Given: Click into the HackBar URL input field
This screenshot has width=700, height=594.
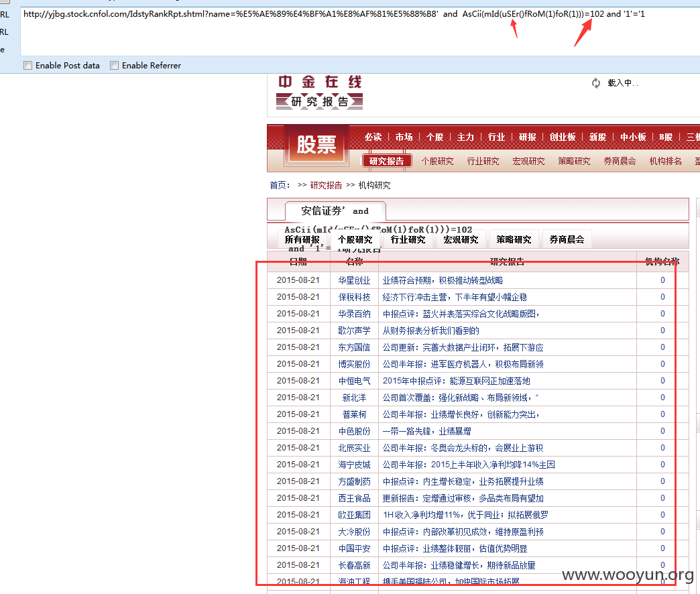Looking at the screenshot, I should click(x=359, y=32).
